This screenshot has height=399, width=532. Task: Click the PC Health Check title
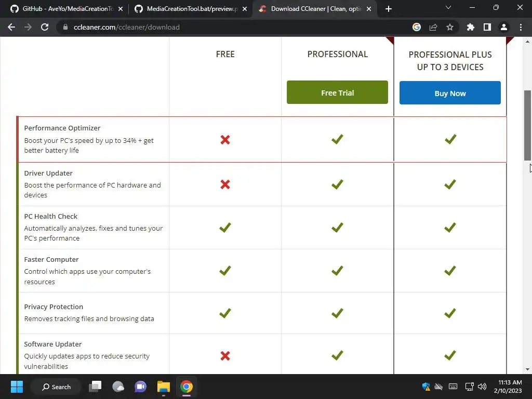[x=50, y=216]
